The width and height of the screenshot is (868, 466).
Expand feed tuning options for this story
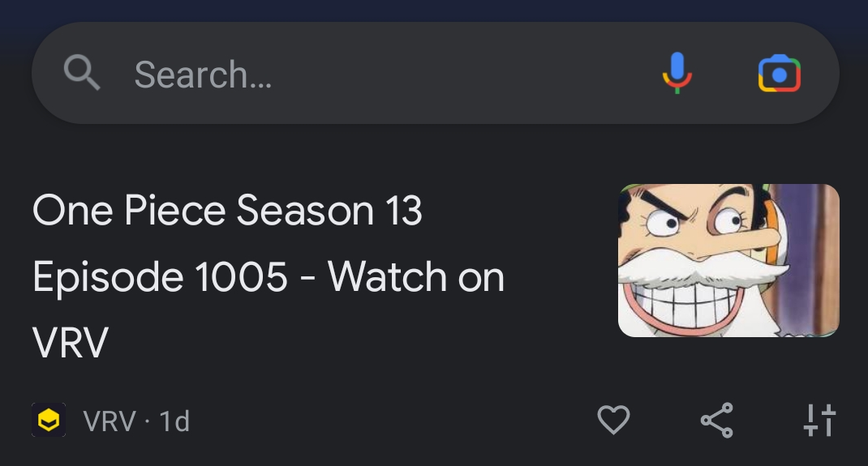[819, 420]
